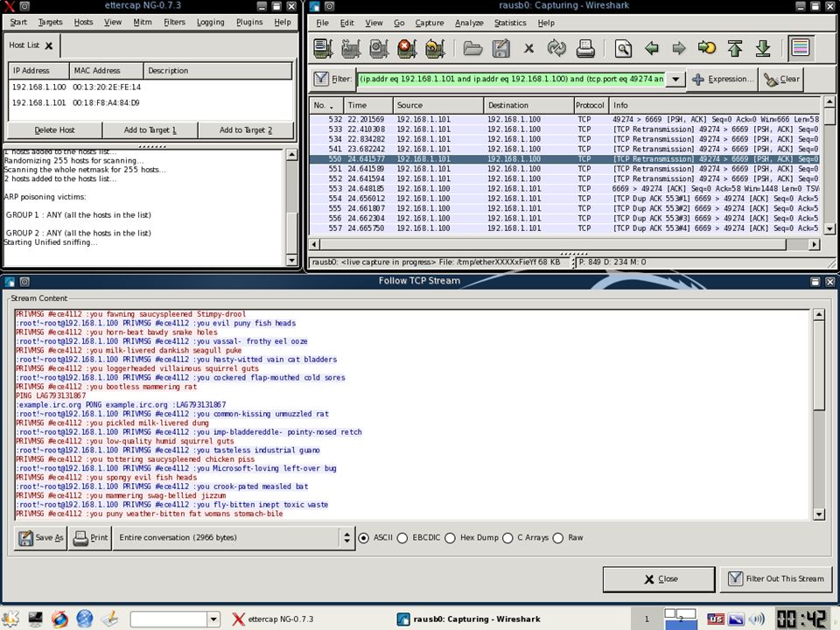This screenshot has width=840, height=630.
Task: Click the Delete Host button
Action: [x=54, y=130]
